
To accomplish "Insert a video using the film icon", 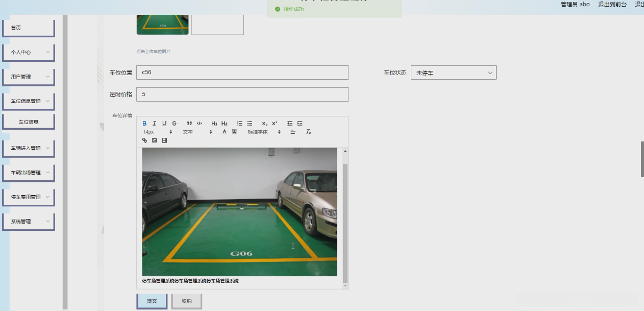I will (x=164, y=140).
